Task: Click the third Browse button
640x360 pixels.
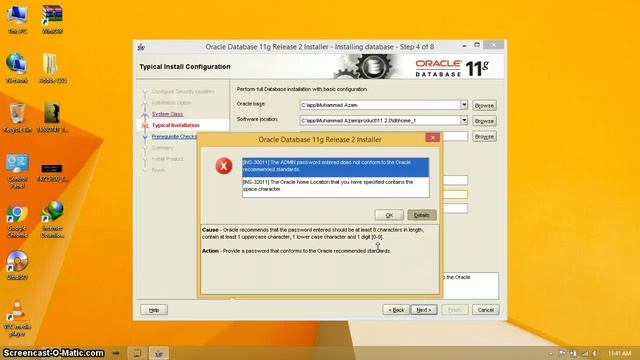Action: 484,136
